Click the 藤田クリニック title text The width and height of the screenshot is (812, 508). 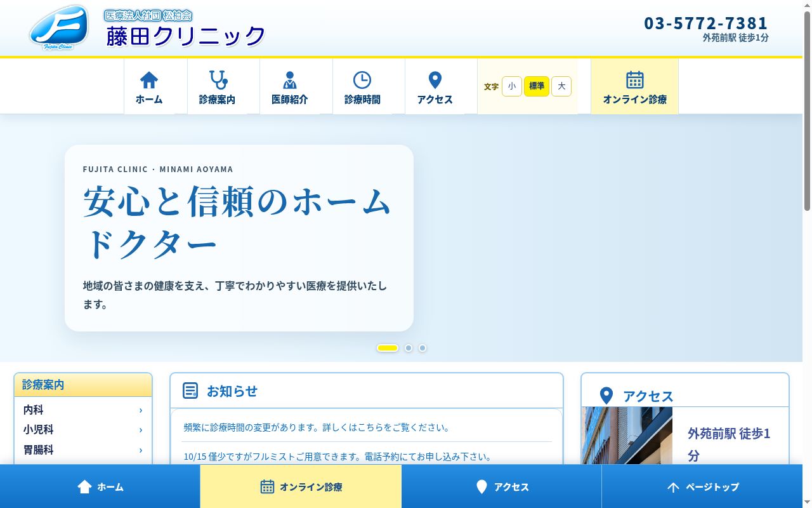point(185,36)
